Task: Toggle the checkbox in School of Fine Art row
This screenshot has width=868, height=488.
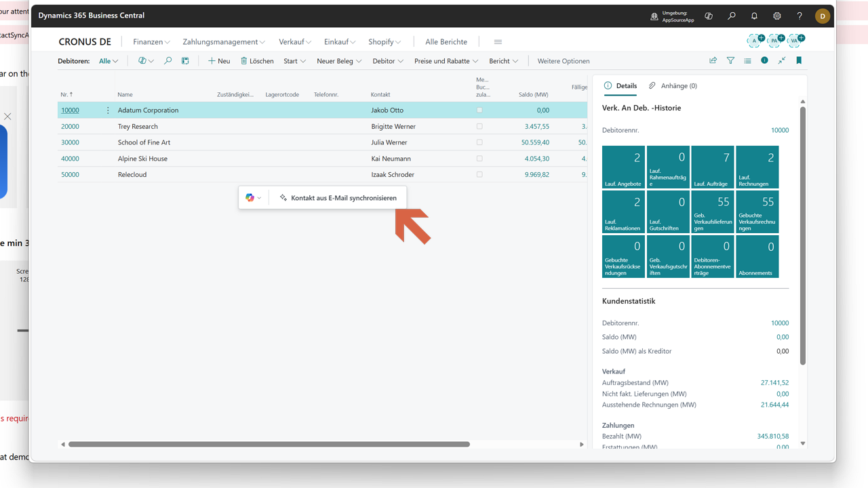Action: (479, 142)
